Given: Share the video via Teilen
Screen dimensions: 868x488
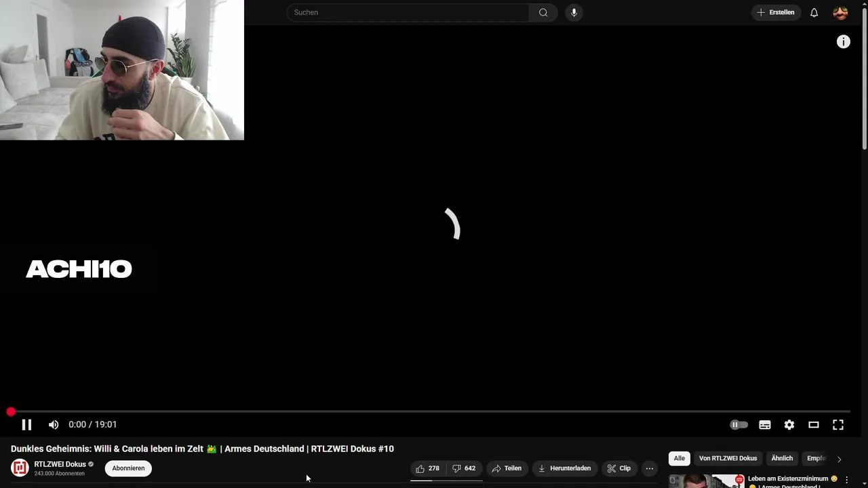Looking at the screenshot, I should 507,468.
